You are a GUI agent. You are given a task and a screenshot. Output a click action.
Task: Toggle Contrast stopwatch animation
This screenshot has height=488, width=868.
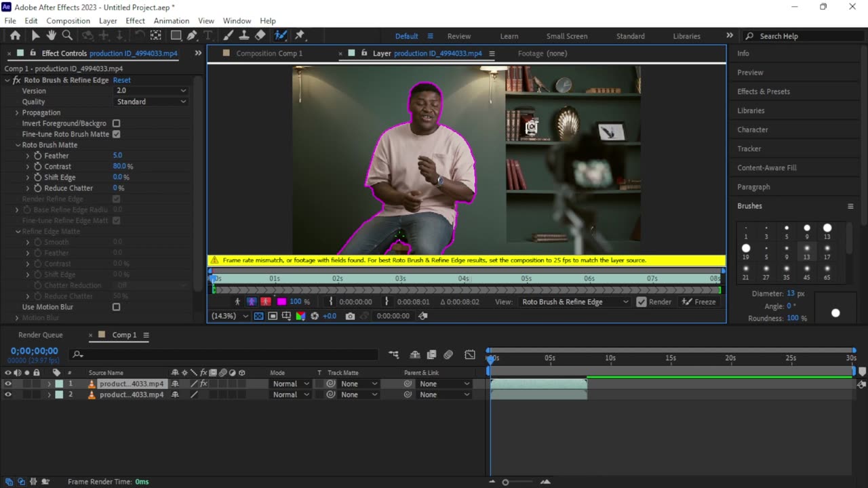tap(38, 167)
